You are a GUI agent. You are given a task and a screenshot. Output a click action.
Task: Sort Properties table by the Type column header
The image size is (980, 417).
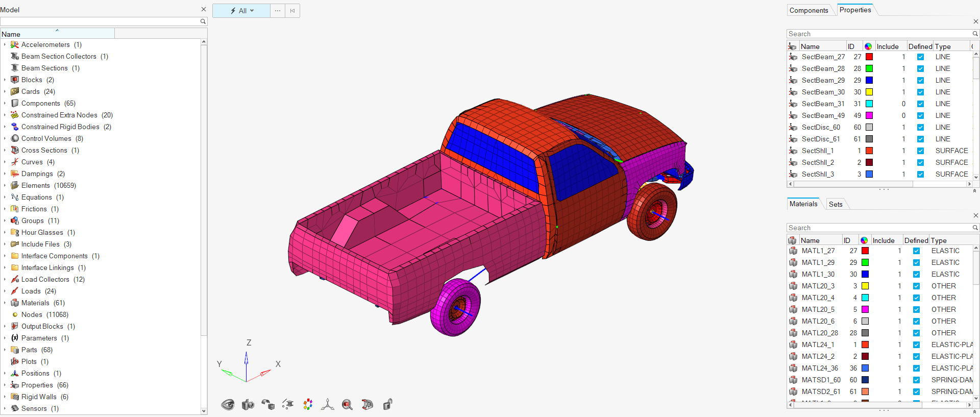[x=951, y=46]
